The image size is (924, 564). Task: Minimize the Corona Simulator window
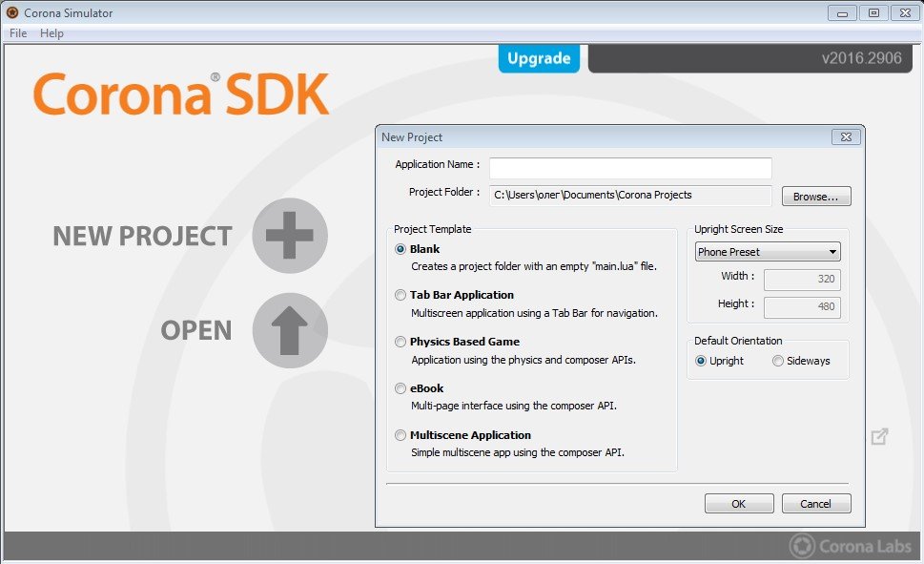coord(842,13)
